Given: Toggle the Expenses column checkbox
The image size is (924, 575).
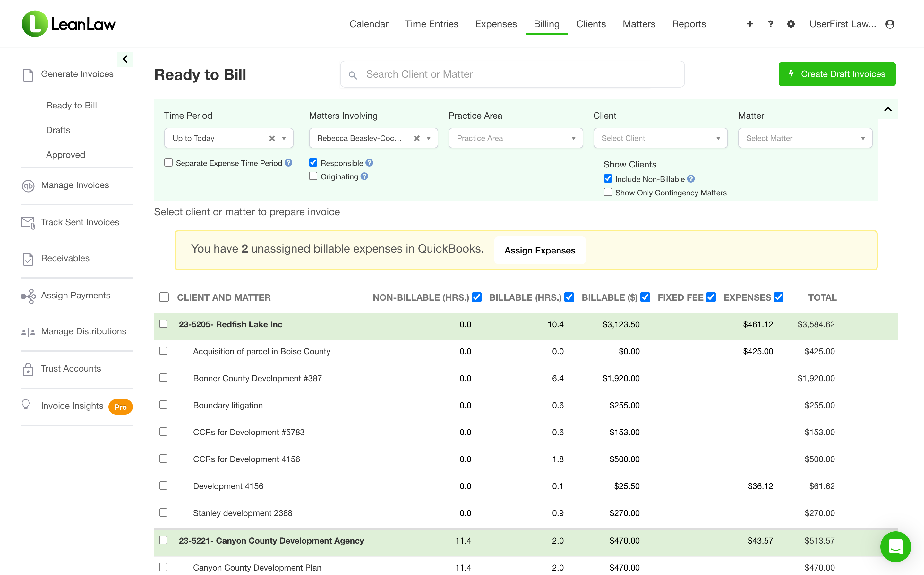Looking at the screenshot, I should point(779,297).
